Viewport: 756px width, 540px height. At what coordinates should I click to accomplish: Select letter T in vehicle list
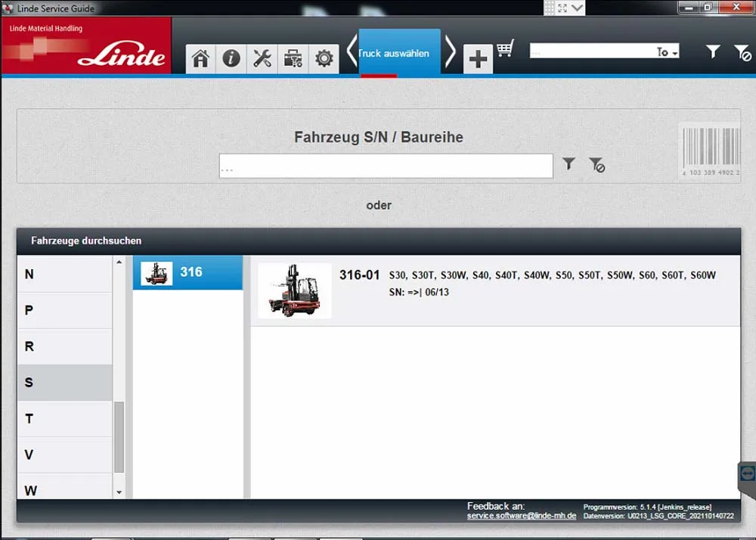click(64, 418)
